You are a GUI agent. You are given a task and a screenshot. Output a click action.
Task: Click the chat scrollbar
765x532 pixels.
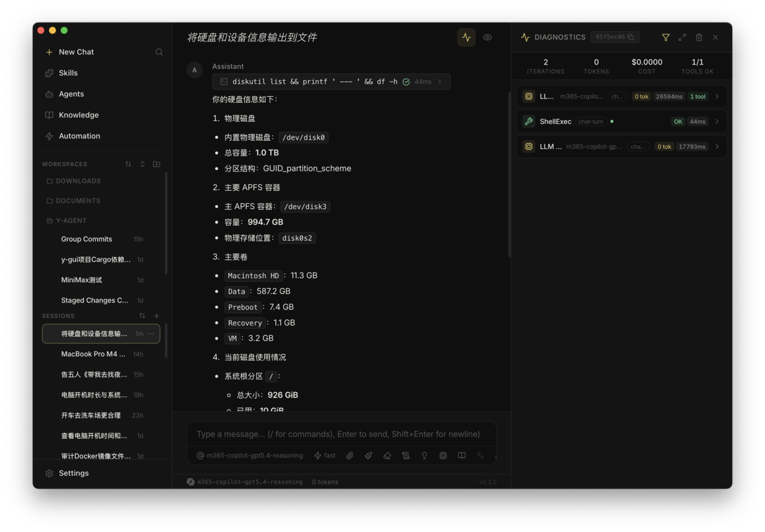point(509,175)
